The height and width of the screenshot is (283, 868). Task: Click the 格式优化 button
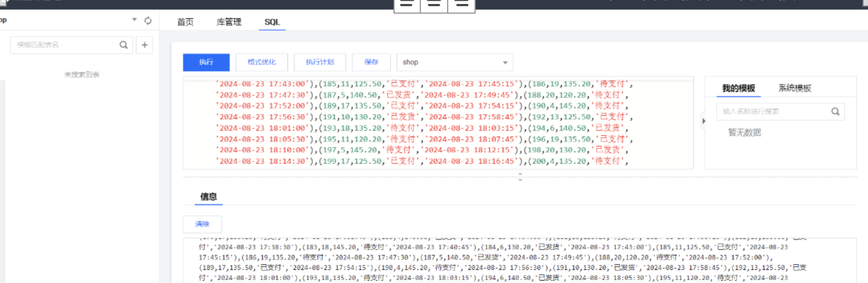click(x=261, y=62)
